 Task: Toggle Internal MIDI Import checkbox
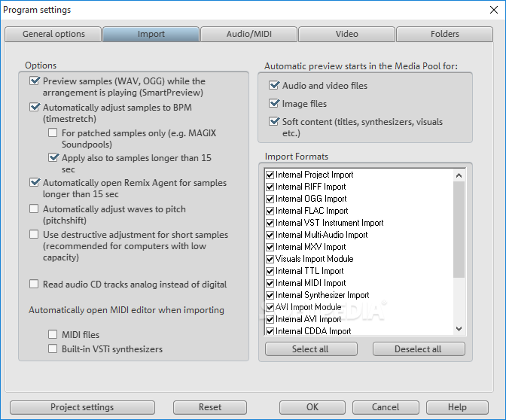click(x=270, y=283)
